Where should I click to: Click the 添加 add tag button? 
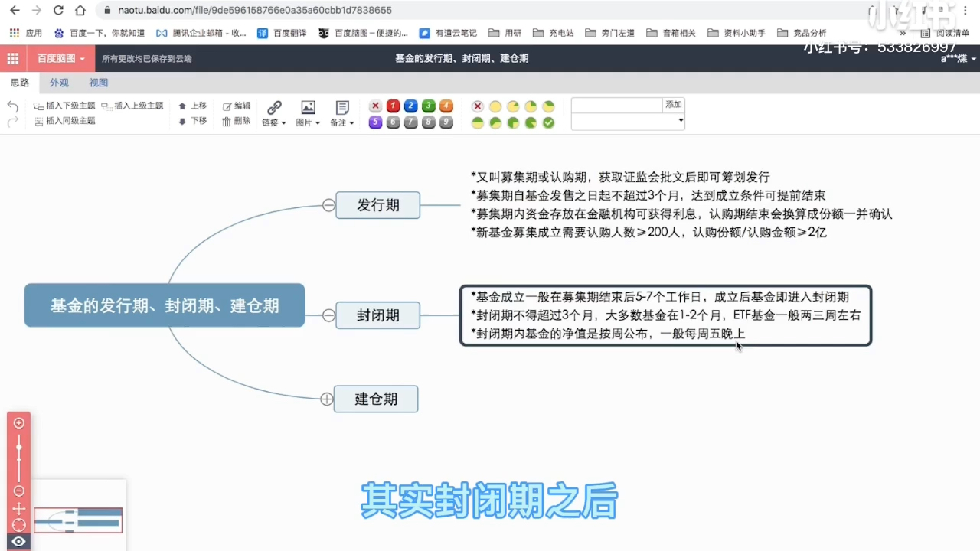click(x=673, y=105)
